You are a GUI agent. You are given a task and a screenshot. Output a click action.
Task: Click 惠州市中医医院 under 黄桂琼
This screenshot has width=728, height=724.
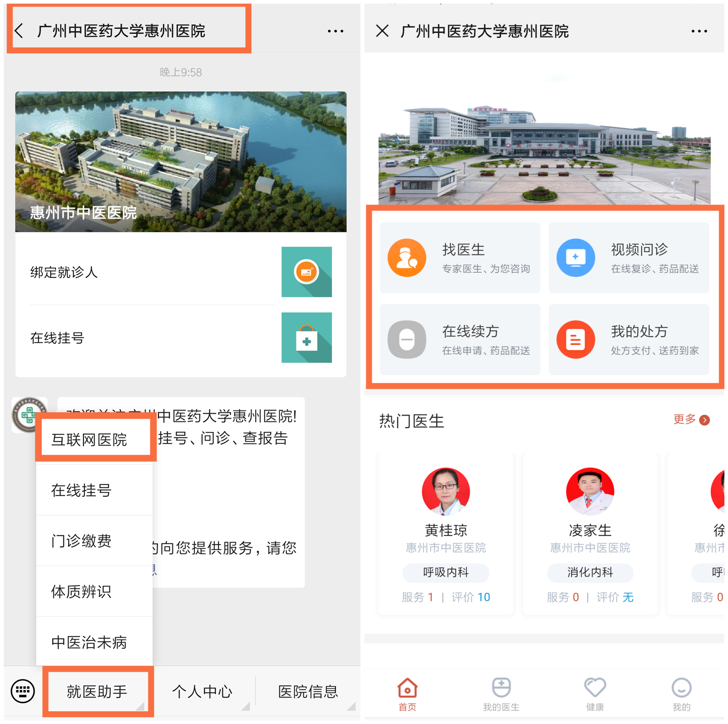[x=446, y=547]
